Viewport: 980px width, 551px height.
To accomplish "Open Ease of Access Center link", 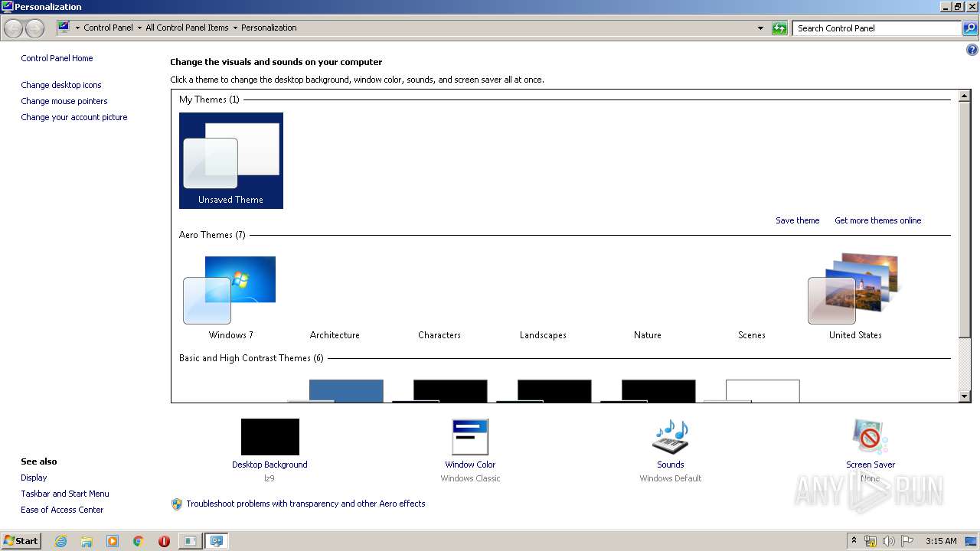I will pyautogui.click(x=62, y=510).
